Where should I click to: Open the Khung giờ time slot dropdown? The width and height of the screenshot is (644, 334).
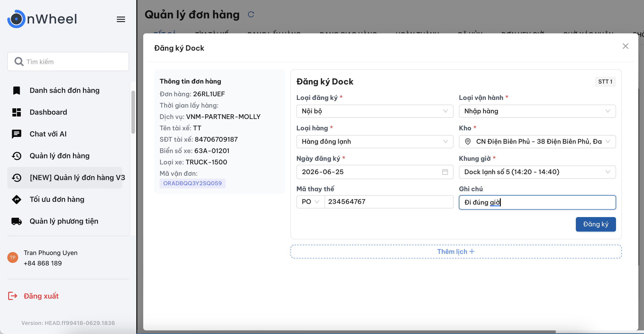[x=537, y=172]
